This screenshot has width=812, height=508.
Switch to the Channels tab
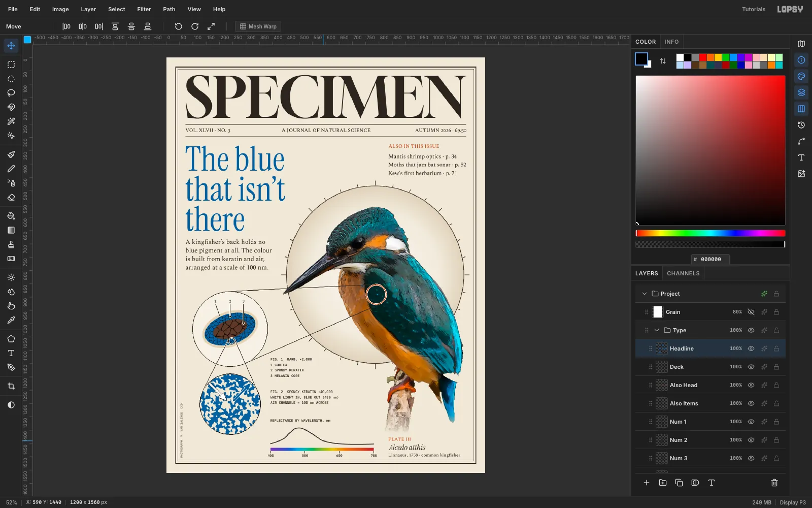click(x=683, y=273)
